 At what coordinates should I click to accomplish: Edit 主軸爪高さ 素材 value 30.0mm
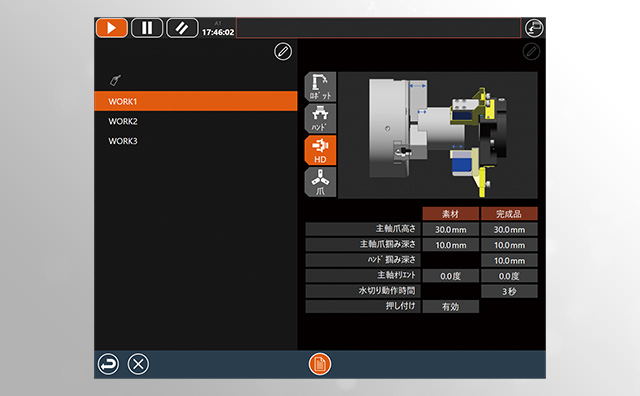coord(451,229)
